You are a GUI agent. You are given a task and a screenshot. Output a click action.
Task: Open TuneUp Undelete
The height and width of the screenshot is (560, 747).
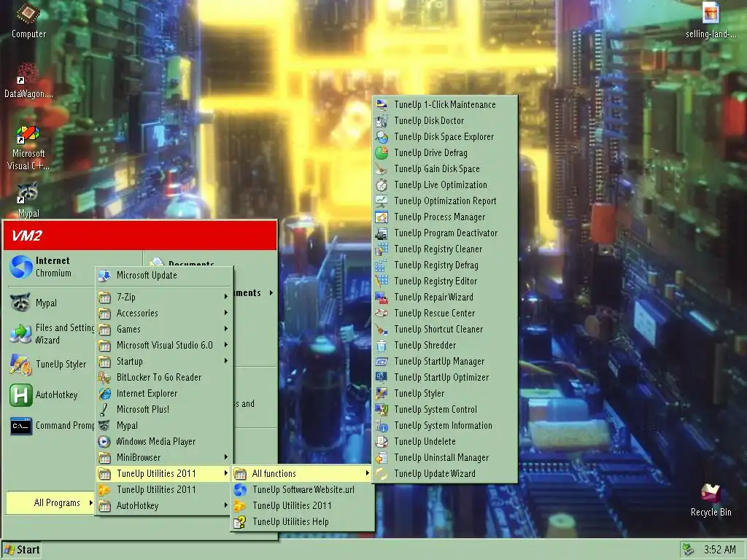[x=444, y=442]
